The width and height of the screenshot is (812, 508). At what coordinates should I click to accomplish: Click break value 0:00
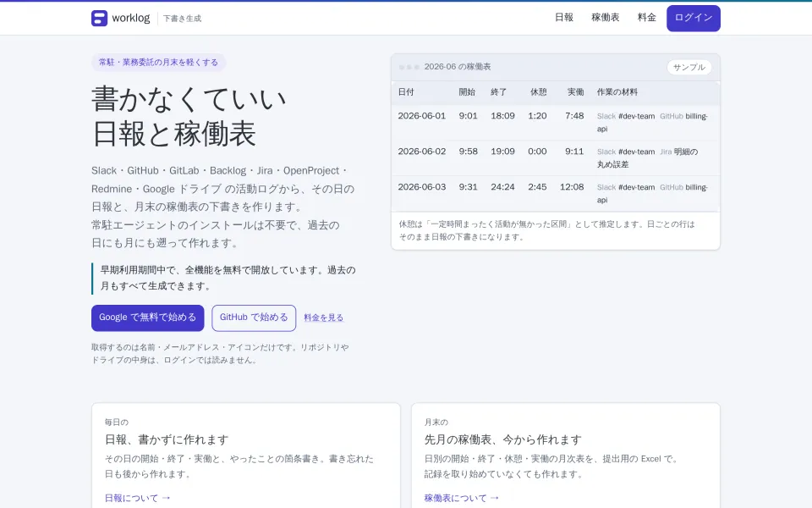pos(537,152)
